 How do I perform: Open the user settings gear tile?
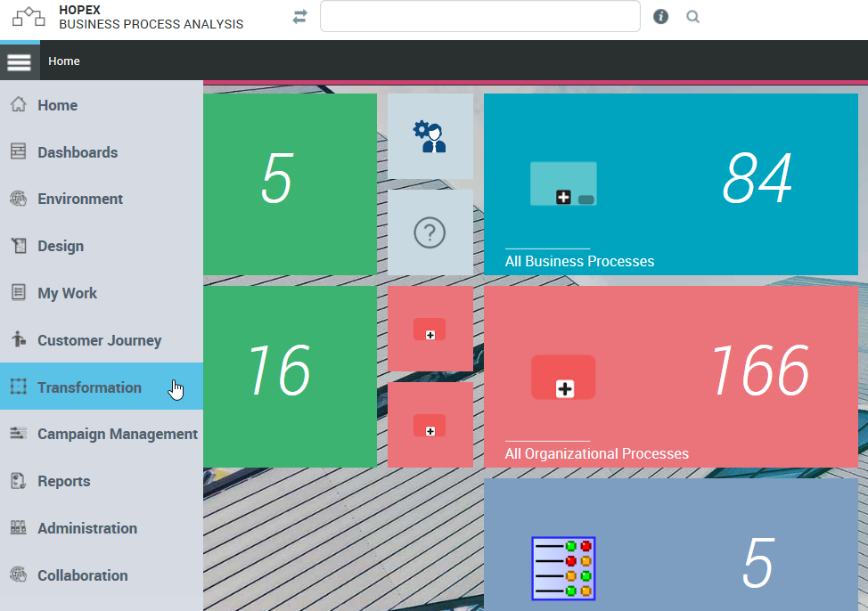click(x=430, y=136)
